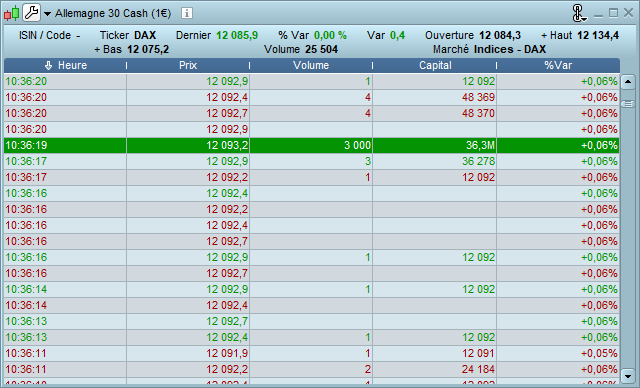Screen dimensions: 640x388
Task: Click the + Bas value 12 075,2
Action: (148, 49)
